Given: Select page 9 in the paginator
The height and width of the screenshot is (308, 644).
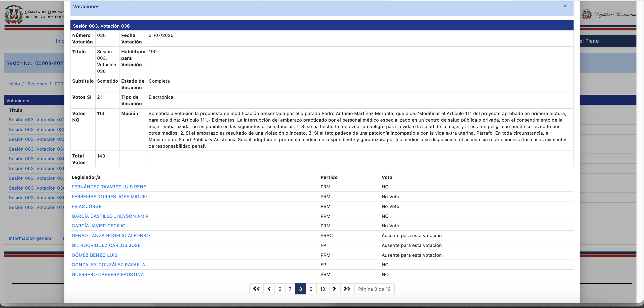Looking at the screenshot, I should pyautogui.click(x=311, y=289).
